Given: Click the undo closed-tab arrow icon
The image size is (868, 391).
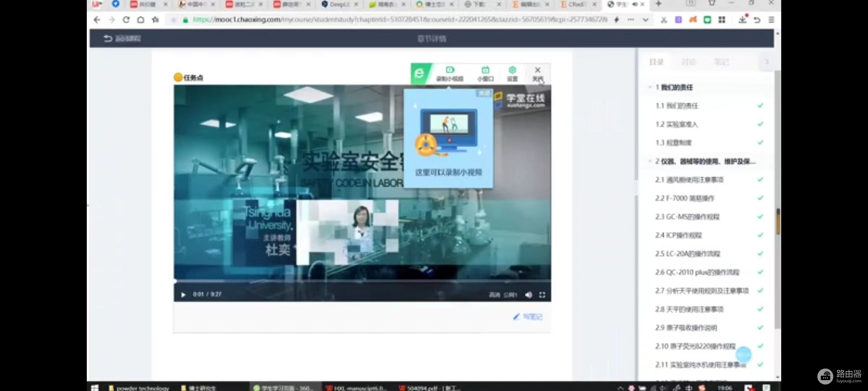Looking at the screenshot, I should click(x=757, y=20).
